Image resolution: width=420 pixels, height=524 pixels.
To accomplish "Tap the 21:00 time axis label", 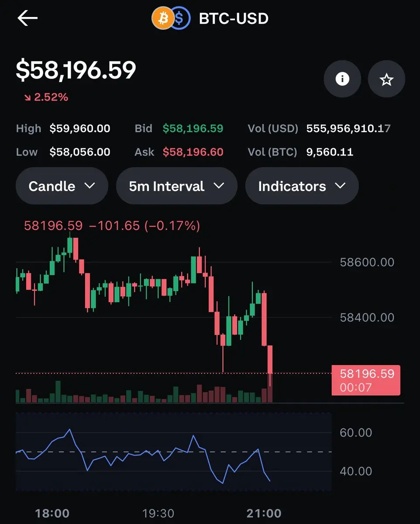I will [264, 513].
